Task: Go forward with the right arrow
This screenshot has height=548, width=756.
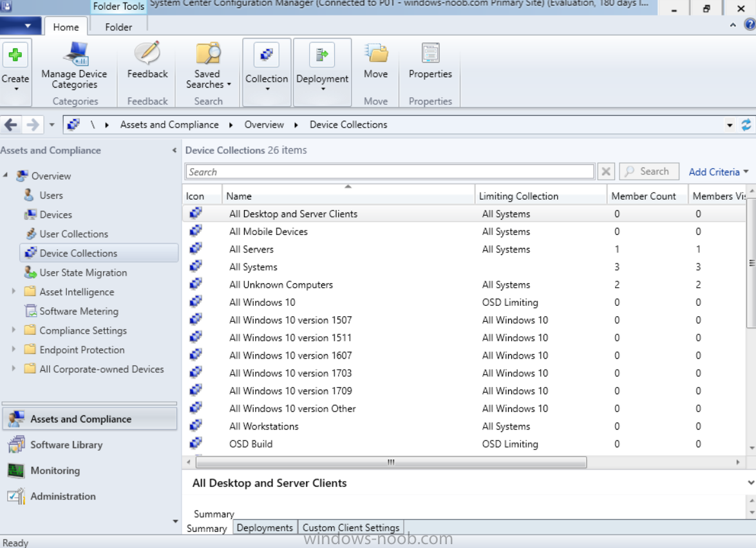Action: (x=33, y=125)
